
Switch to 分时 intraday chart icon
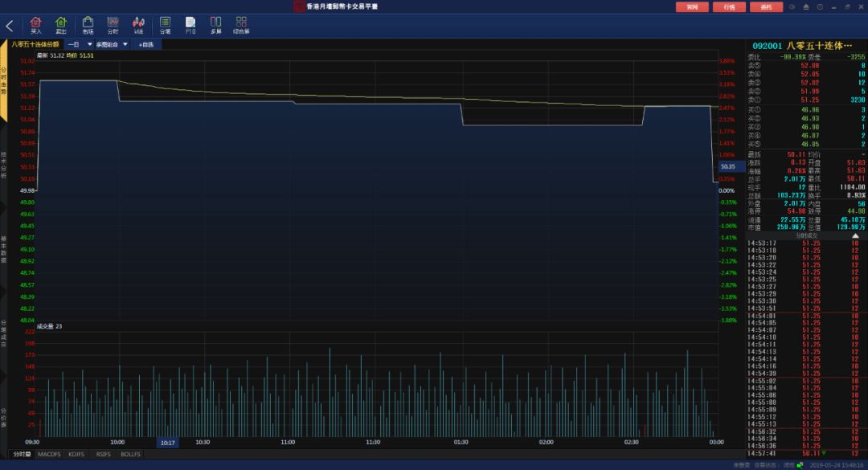[113, 26]
